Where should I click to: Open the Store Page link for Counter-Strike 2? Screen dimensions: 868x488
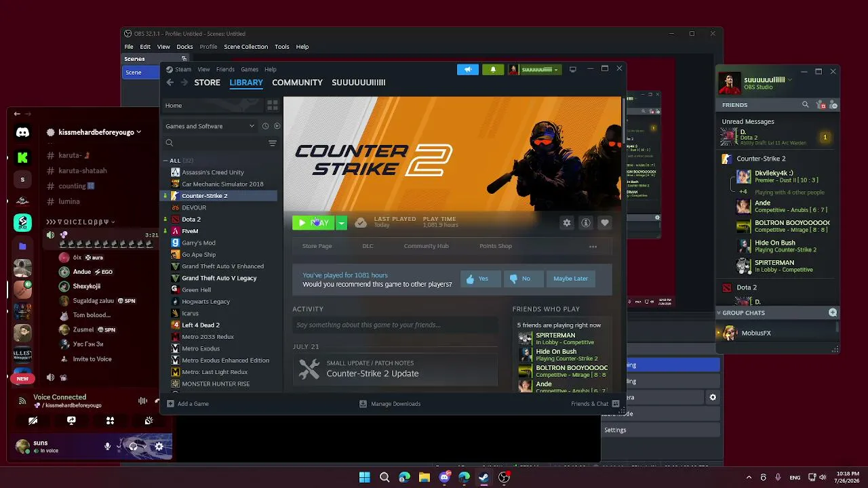(317, 246)
